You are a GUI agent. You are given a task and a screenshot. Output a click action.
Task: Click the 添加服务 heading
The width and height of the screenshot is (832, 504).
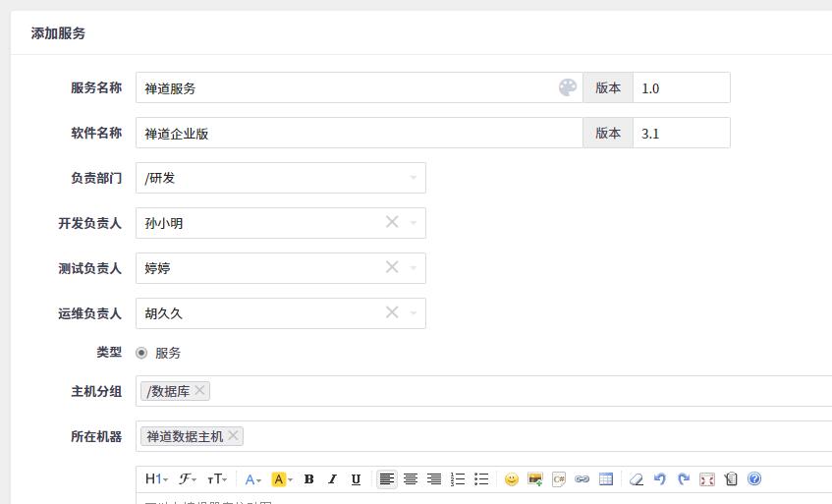pos(58,33)
